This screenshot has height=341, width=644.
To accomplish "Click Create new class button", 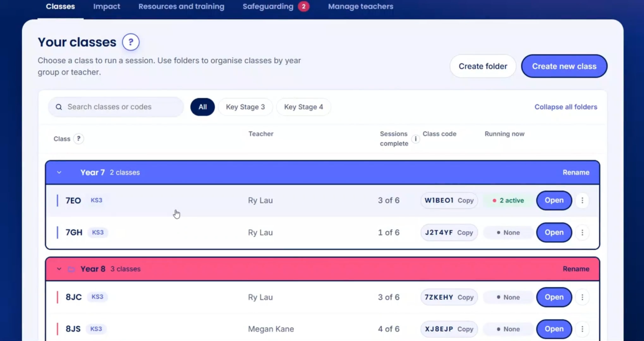I will tap(564, 66).
